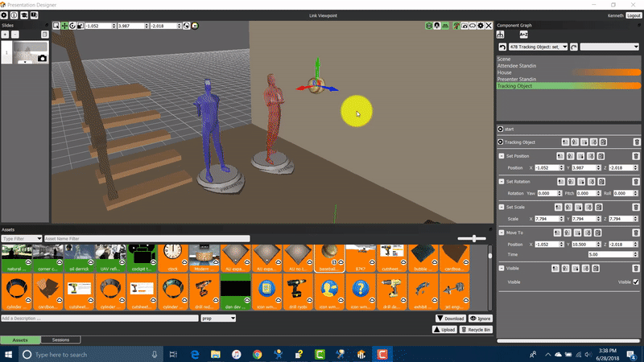Screen dimensions: 644x362
Task: Collapse the Set Position section
Action: pos(502,156)
